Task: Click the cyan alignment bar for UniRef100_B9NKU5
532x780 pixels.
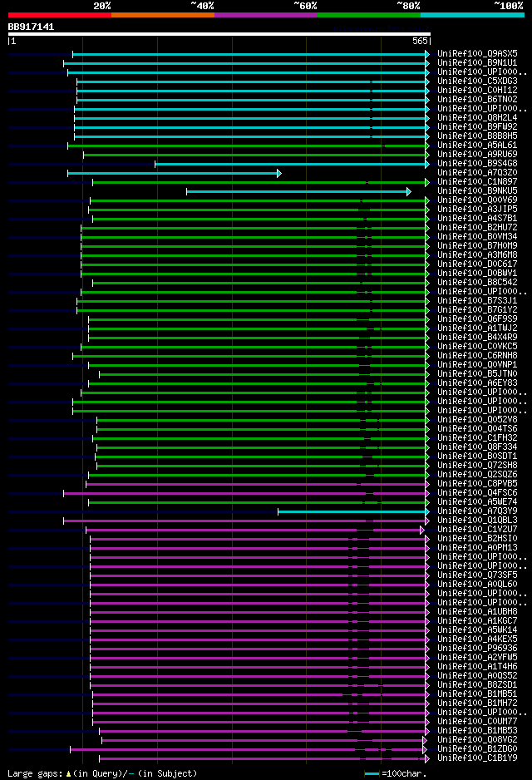Action: click(x=298, y=191)
